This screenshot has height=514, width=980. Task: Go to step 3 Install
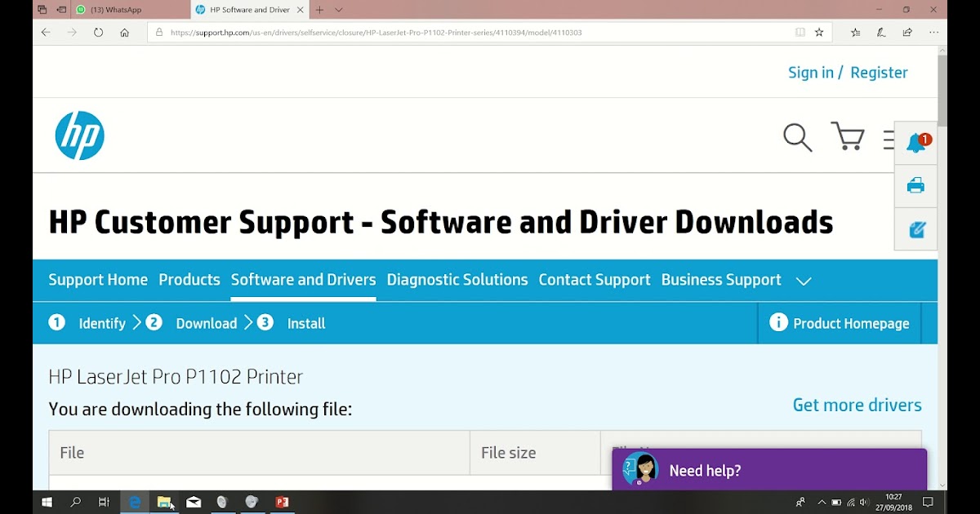291,323
